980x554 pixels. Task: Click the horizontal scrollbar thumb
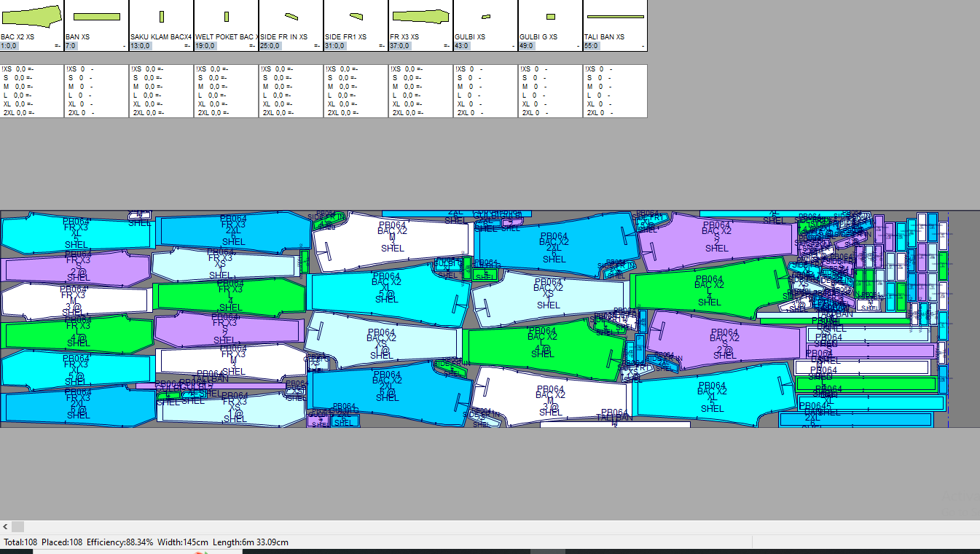point(18,526)
